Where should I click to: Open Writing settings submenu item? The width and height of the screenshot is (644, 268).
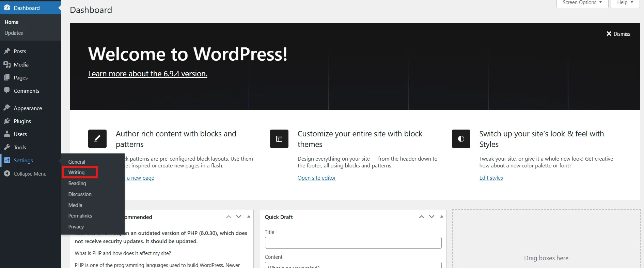[x=76, y=172]
